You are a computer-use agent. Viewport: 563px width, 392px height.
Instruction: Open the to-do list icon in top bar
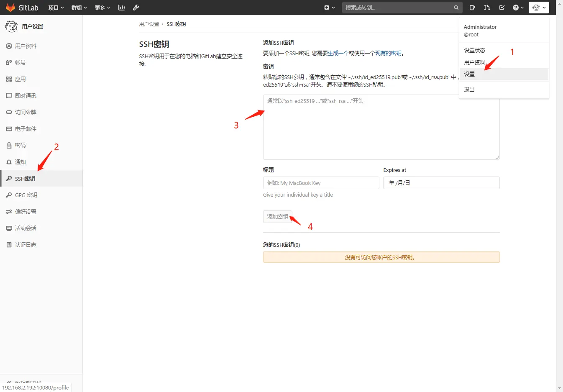pyautogui.click(x=502, y=7)
